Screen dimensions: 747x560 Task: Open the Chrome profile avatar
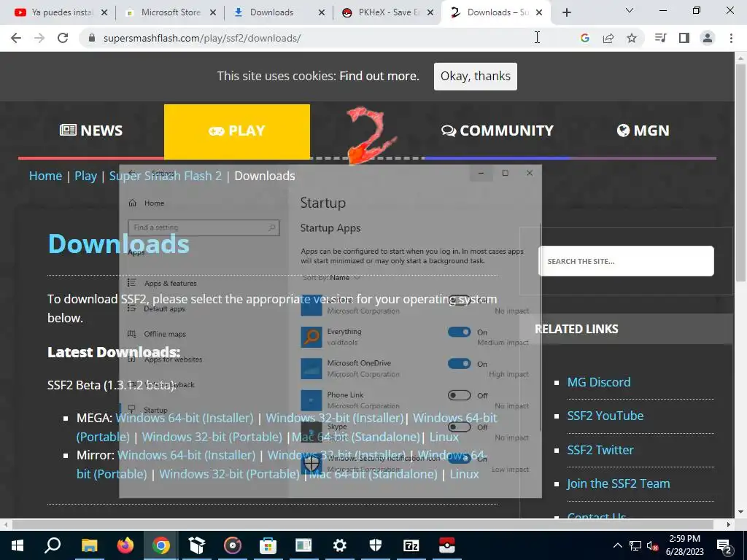click(x=708, y=38)
